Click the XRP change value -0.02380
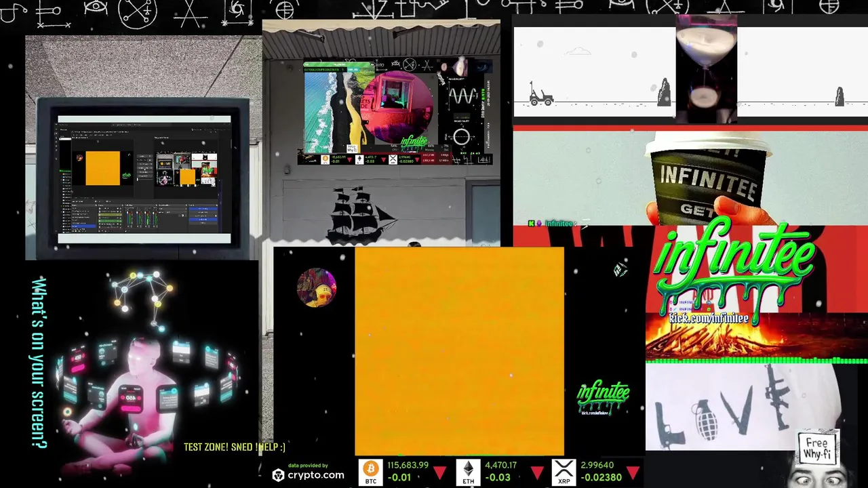 pyautogui.click(x=601, y=477)
